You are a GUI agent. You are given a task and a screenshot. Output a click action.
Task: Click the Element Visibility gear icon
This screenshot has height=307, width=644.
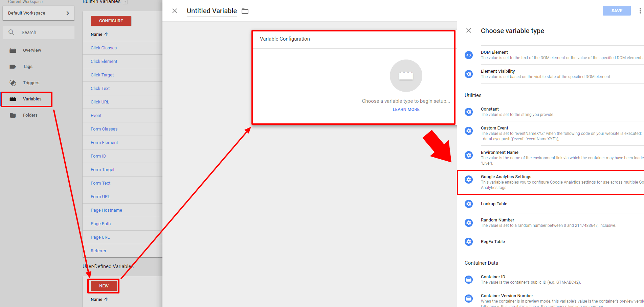(469, 74)
